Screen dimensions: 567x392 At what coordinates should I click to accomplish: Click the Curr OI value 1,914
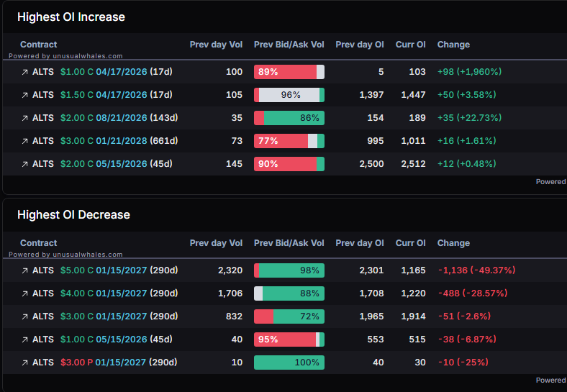[413, 316]
